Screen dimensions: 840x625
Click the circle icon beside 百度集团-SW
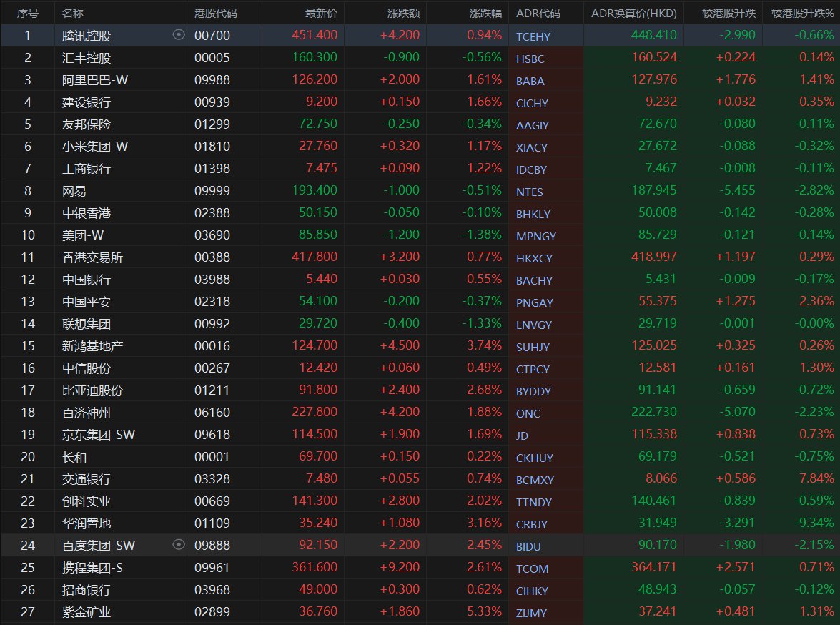pyautogui.click(x=179, y=545)
